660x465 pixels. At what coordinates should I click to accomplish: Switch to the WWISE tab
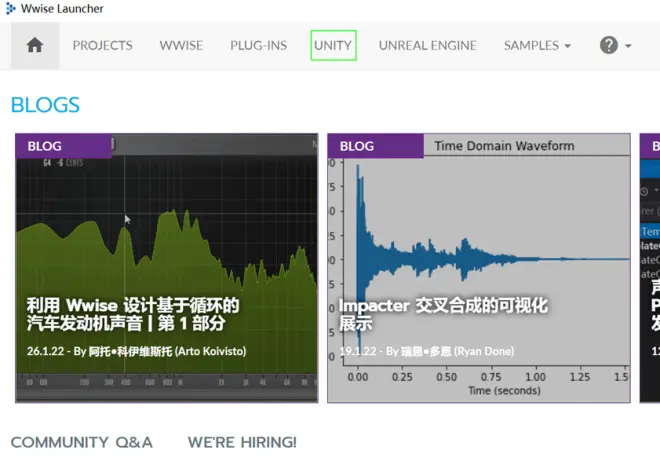(181, 45)
